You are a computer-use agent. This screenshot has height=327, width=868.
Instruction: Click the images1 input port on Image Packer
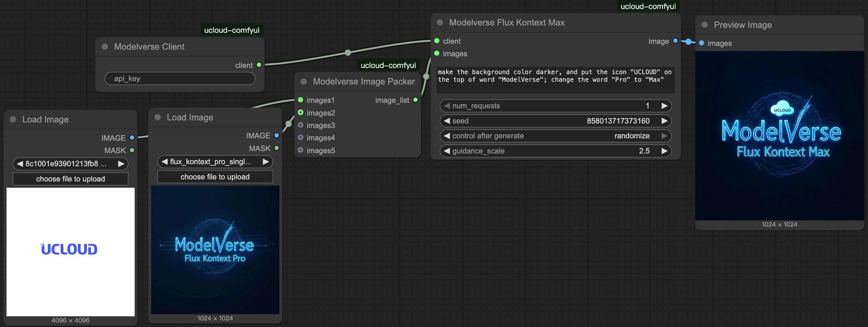300,100
